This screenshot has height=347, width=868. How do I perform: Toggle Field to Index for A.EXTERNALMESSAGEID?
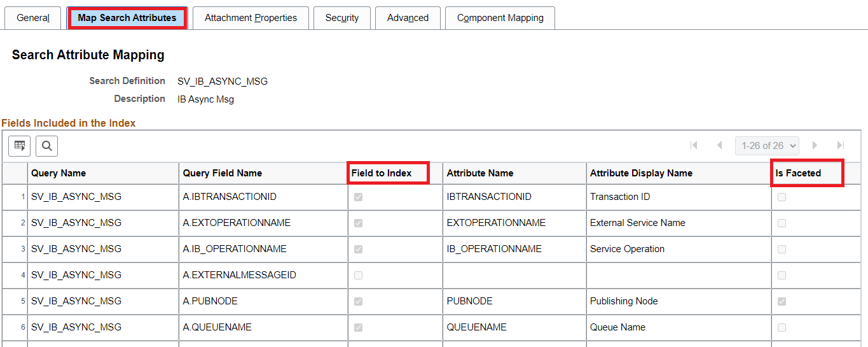pyautogui.click(x=358, y=275)
